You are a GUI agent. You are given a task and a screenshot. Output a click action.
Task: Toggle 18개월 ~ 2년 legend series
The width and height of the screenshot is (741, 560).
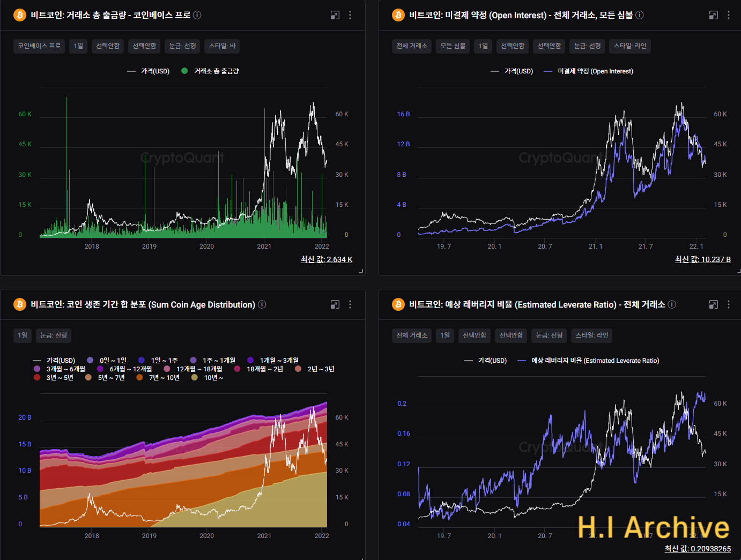pos(258,369)
